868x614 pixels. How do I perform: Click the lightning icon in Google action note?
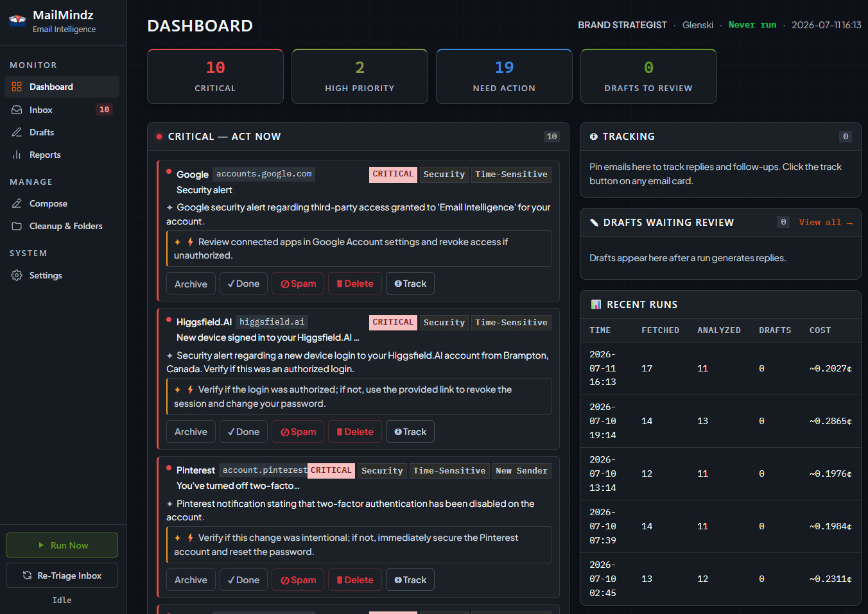191,242
